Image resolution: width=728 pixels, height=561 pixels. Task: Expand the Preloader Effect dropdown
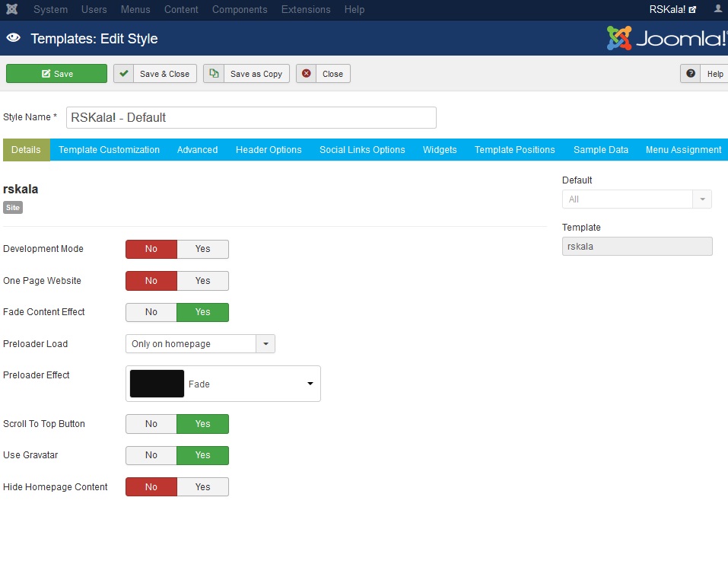223,384
